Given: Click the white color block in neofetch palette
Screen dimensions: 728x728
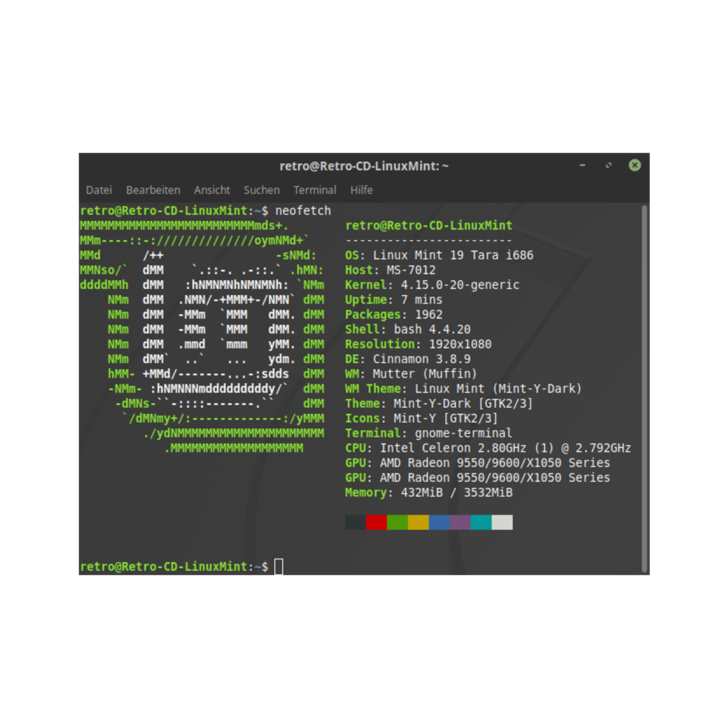Looking at the screenshot, I should coord(502,522).
